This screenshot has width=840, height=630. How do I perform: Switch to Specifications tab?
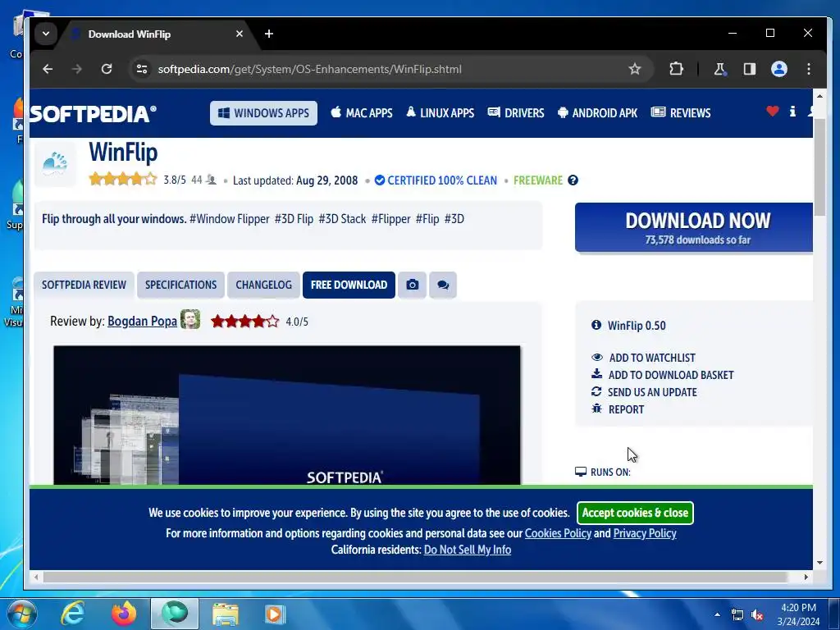(181, 285)
